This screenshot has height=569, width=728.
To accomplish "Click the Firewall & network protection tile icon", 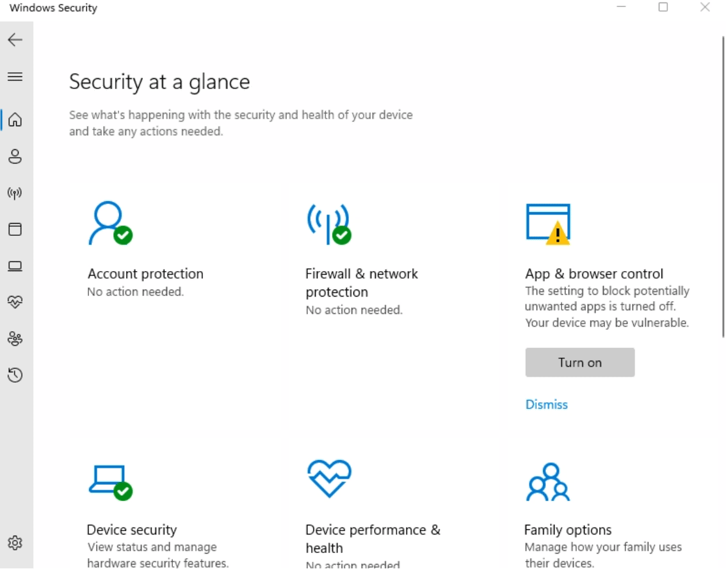I will click(329, 224).
